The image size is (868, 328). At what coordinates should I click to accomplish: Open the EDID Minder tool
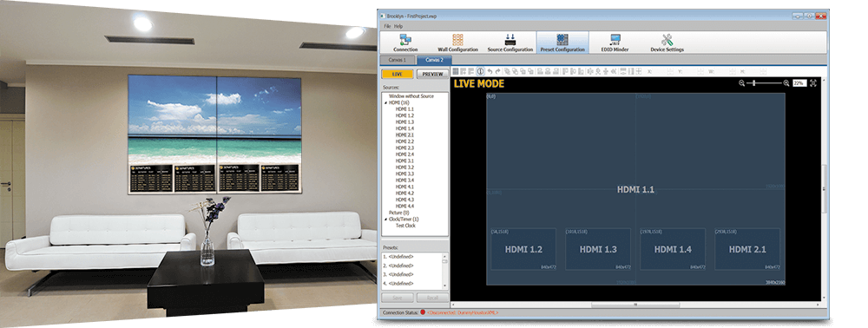coord(615,43)
